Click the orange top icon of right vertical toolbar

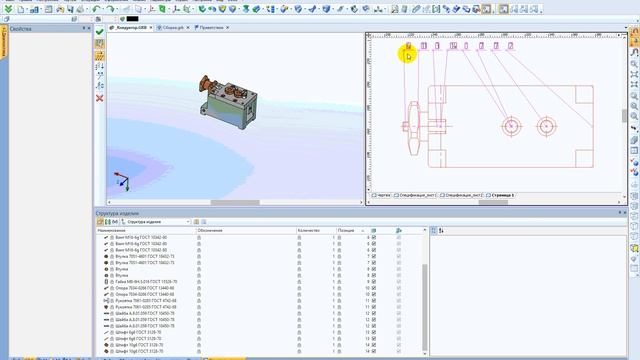click(x=635, y=32)
